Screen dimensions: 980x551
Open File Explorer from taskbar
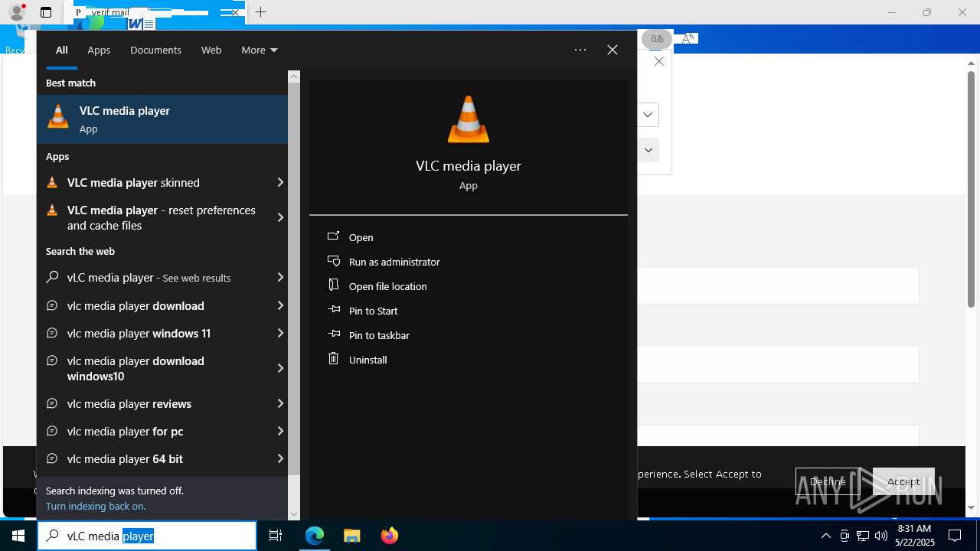coord(352,536)
